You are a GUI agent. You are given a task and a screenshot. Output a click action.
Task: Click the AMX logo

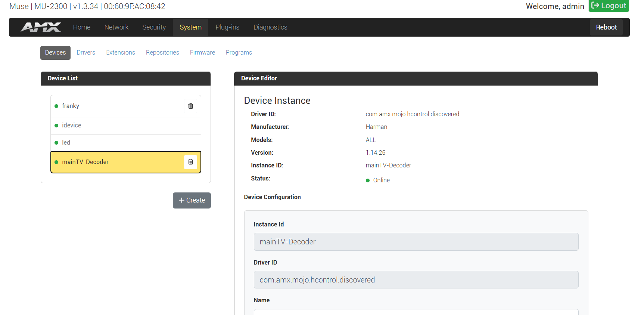click(41, 27)
